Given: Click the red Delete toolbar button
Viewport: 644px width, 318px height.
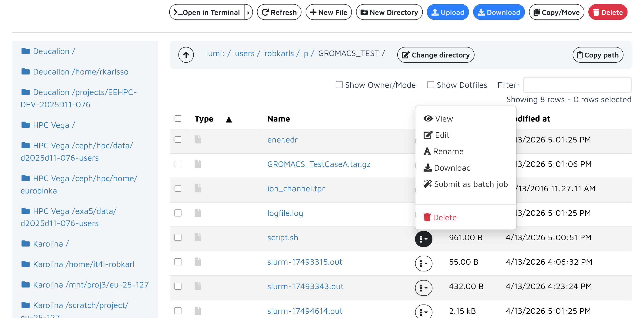Looking at the screenshot, I should (607, 12).
